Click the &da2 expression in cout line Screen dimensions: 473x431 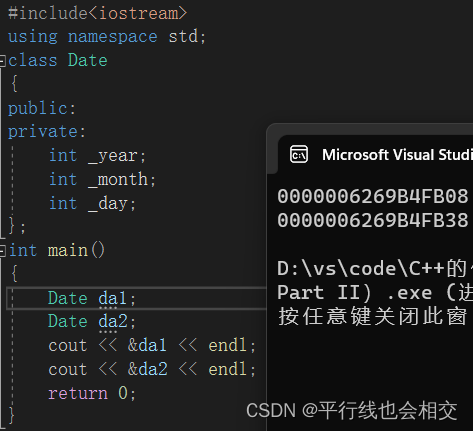[x=147, y=369]
